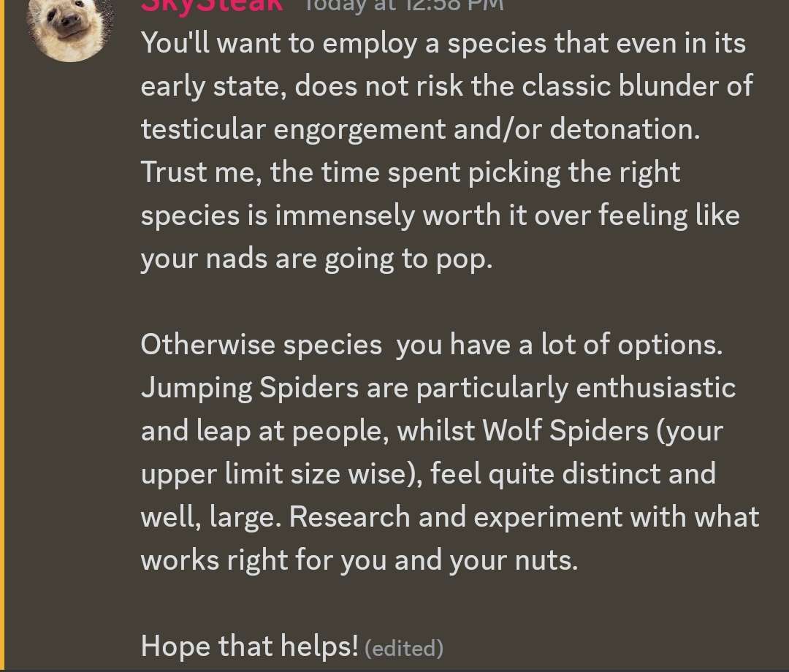Click the line starting "You'll want to employ"
The width and height of the screenshot is (789, 672).
pyautogui.click(x=443, y=43)
